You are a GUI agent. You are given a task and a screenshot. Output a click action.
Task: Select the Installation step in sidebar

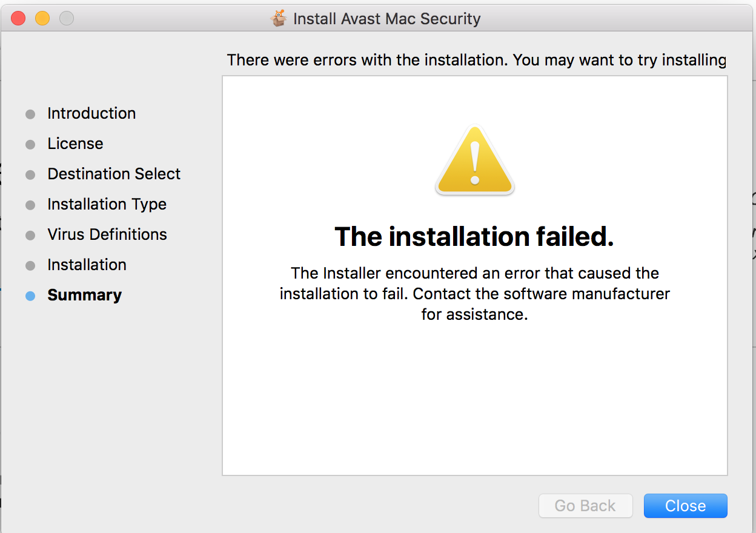coord(87,265)
